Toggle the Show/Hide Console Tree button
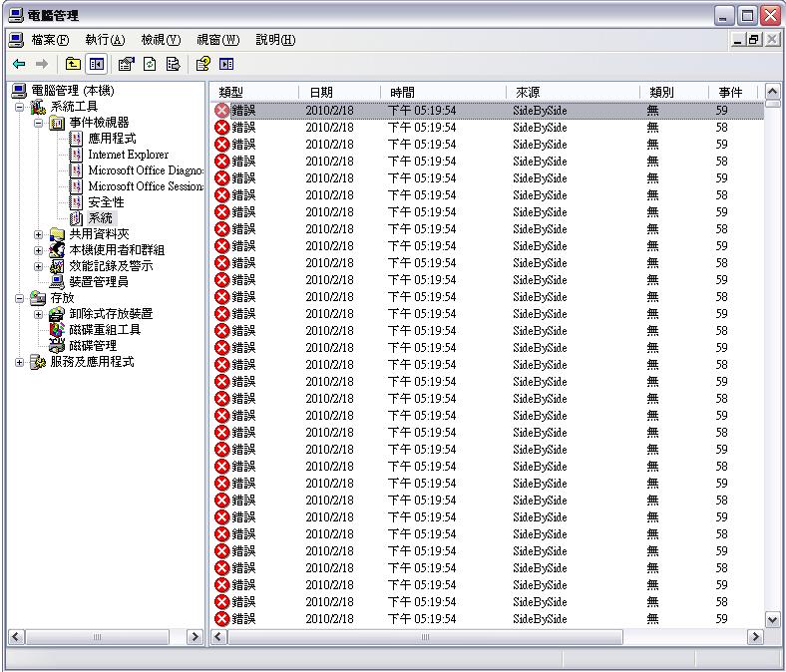Image resolution: width=786 pixels, height=672 pixels. [97, 64]
